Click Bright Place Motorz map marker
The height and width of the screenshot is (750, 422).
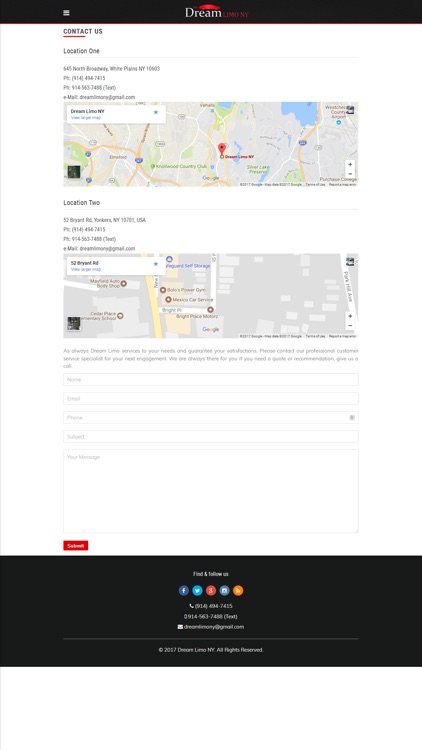[x=210, y=310]
